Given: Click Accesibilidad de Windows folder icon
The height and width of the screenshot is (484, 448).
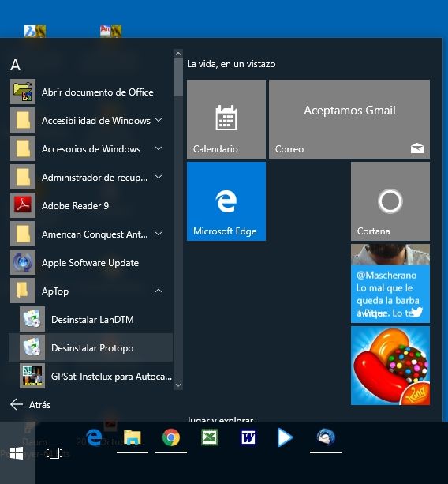Looking at the screenshot, I should (x=23, y=120).
